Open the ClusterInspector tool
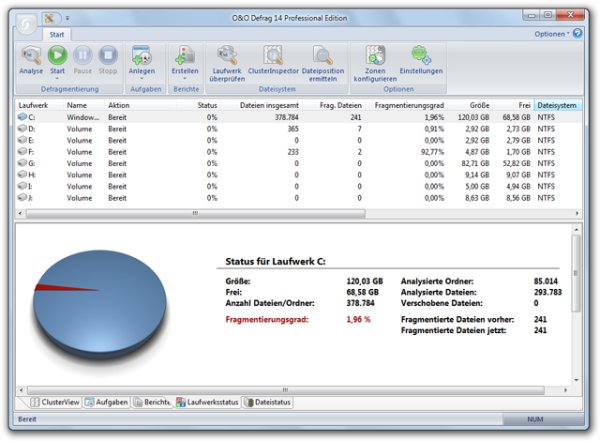 (x=273, y=56)
